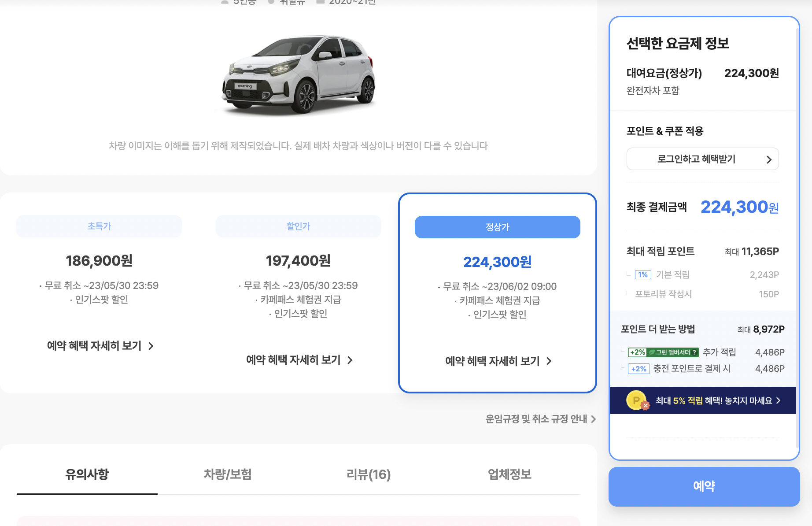Click the +2% 충전 포인트 badge
The height and width of the screenshot is (526, 812).
tap(639, 369)
